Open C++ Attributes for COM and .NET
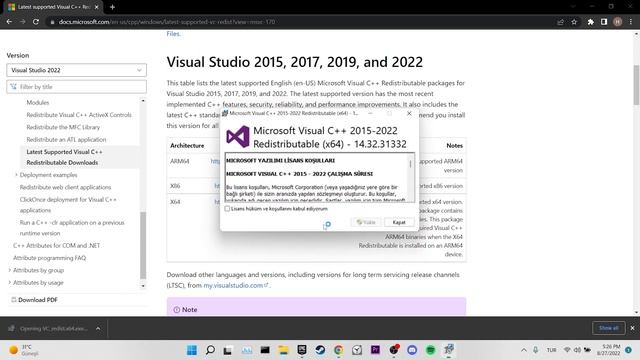 (56, 245)
